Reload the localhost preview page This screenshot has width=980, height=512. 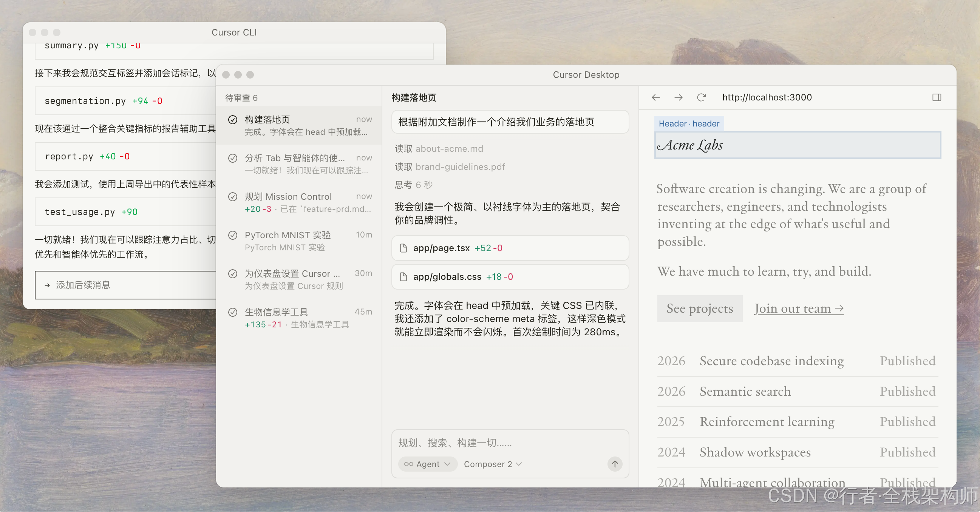point(701,98)
